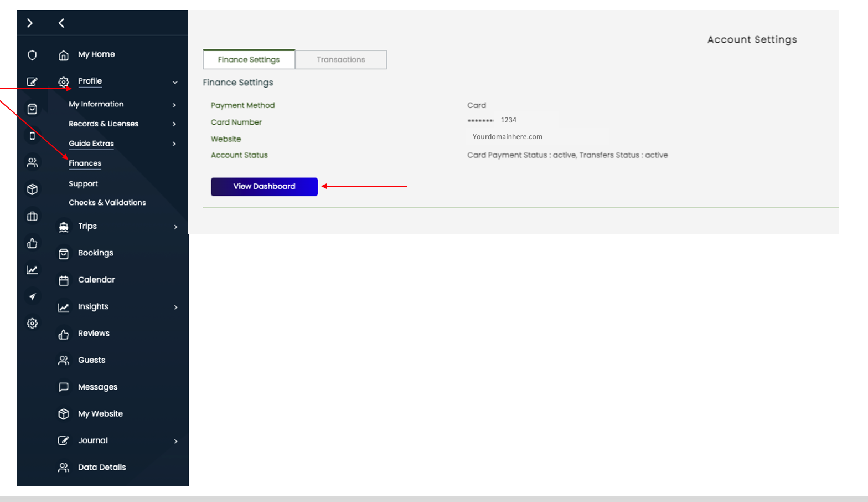Expand the Journal menu arrow
The image size is (868, 502).
[x=175, y=441]
